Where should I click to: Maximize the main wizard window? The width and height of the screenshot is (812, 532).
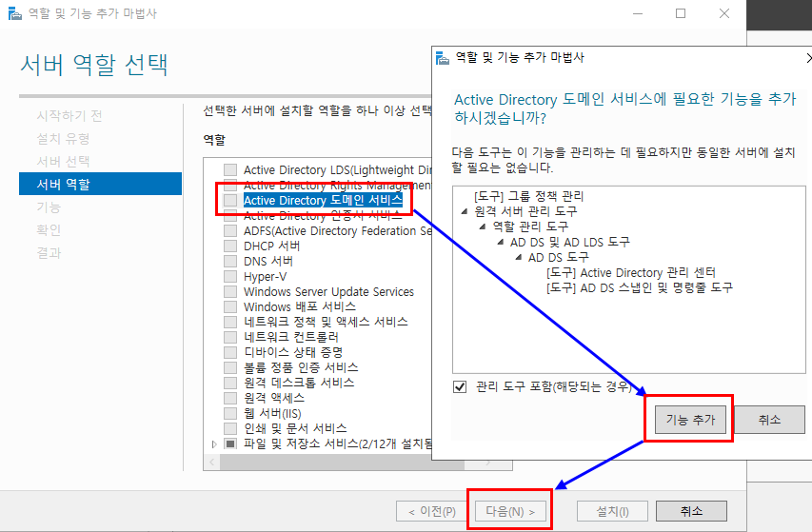click(681, 13)
